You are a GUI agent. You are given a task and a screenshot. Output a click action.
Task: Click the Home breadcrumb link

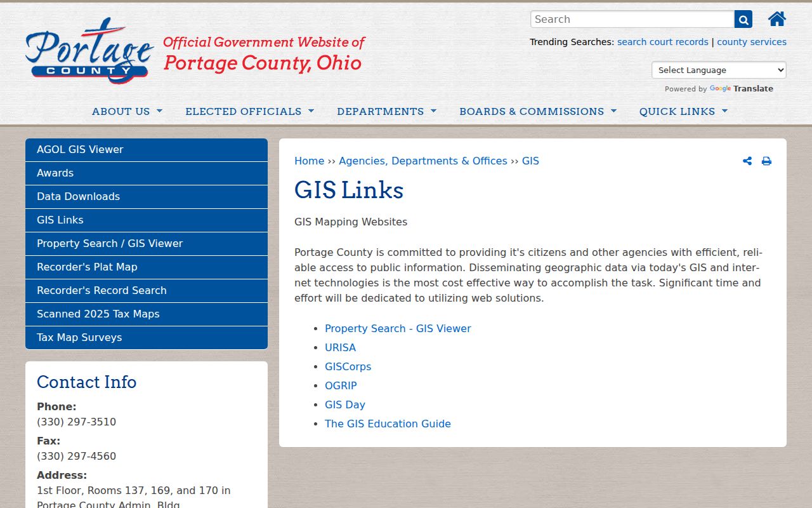click(309, 161)
